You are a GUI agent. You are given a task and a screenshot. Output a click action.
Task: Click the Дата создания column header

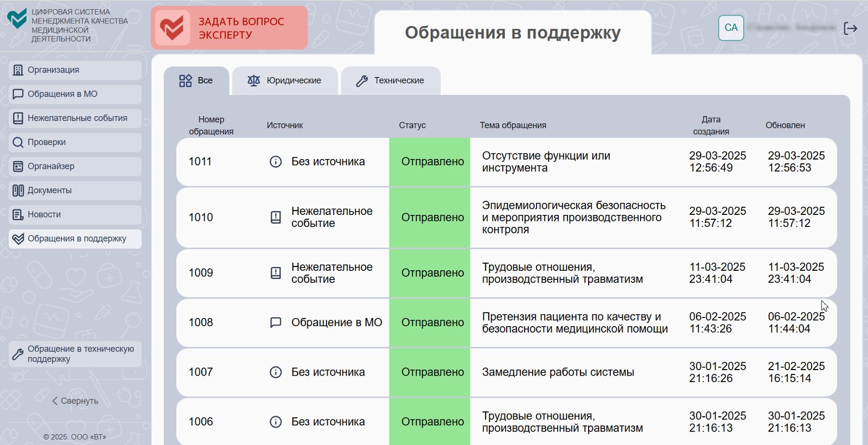(711, 125)
